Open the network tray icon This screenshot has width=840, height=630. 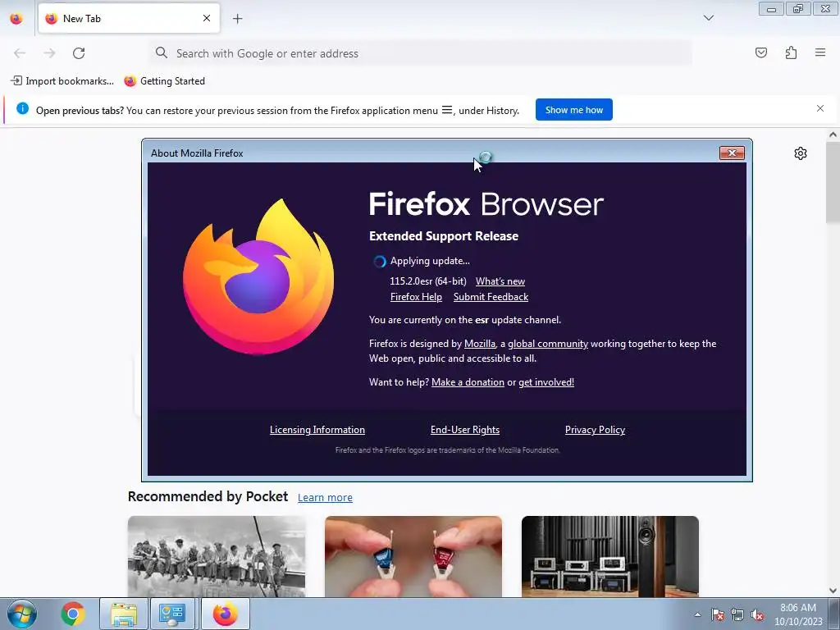737,614
